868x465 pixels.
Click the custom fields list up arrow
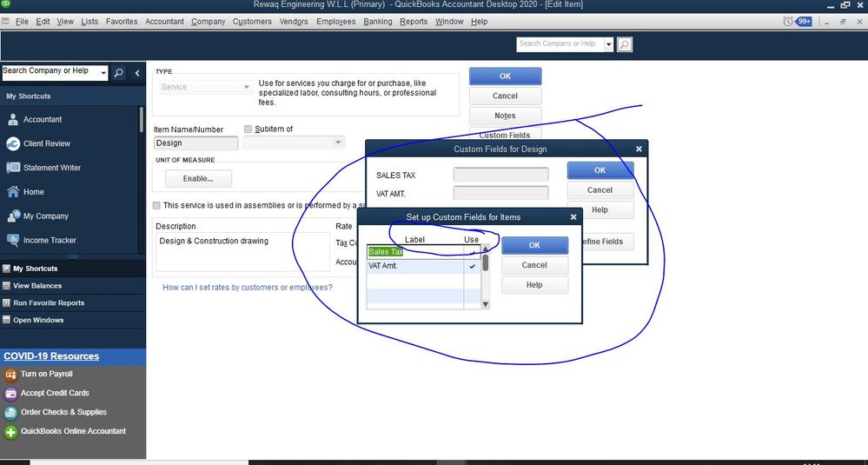tap(486, 249)
